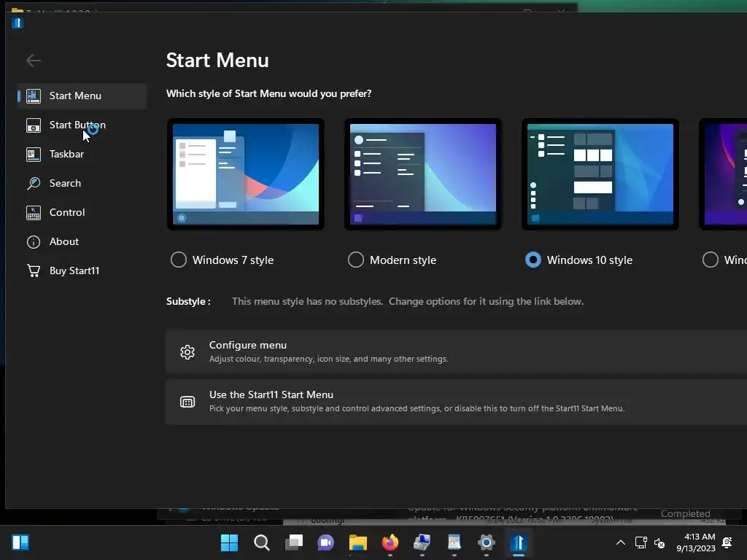Open Task View on the taskbar
This screenshot has width=747, height=560.
click(x=294, y=542)
